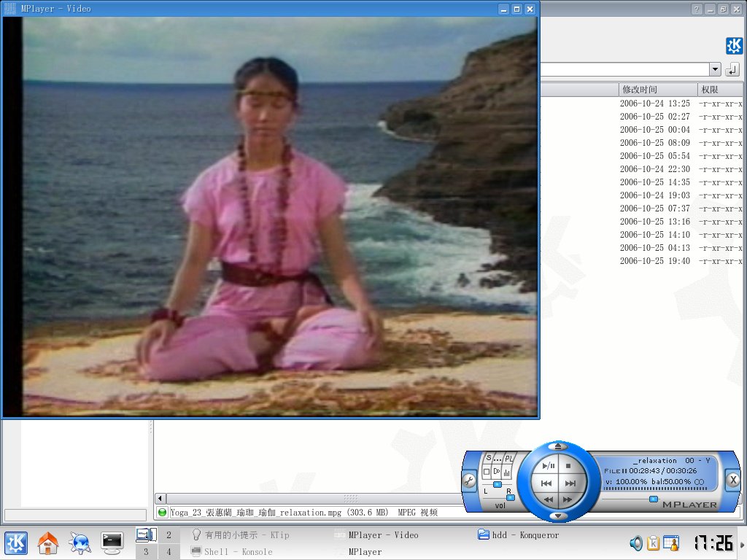Open the calendar organizer tray icon
The height and width of the screenshot is (560, 747).
tap(671, 542)
